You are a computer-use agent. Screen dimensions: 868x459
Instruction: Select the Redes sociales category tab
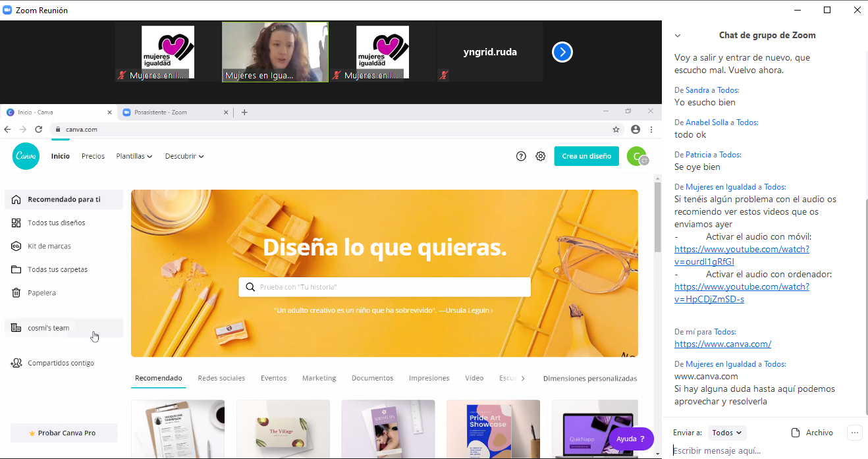tap(221, 378)
